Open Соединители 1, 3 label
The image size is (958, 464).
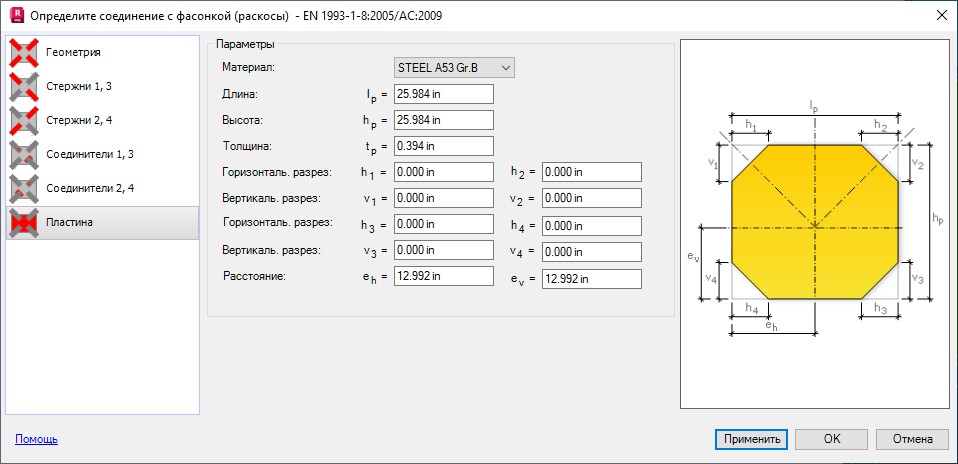90,154
